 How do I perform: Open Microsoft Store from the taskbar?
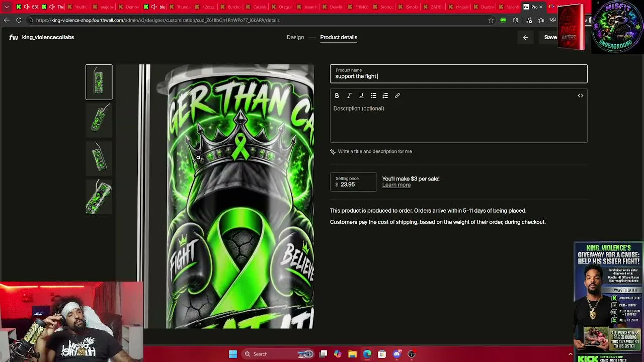pos(382,354)
